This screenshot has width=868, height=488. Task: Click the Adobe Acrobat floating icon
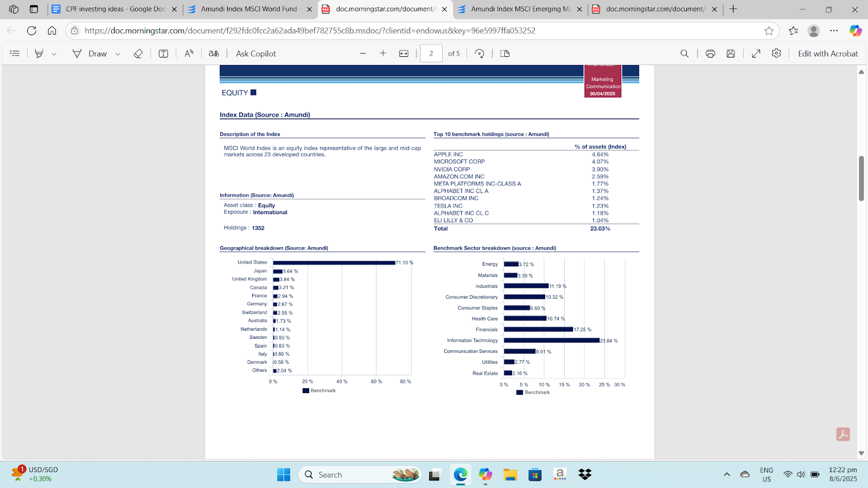coord(843,434)
